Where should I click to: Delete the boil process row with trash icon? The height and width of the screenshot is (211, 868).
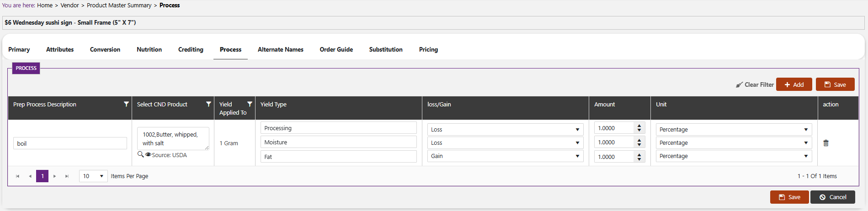(x=826, y=143)
